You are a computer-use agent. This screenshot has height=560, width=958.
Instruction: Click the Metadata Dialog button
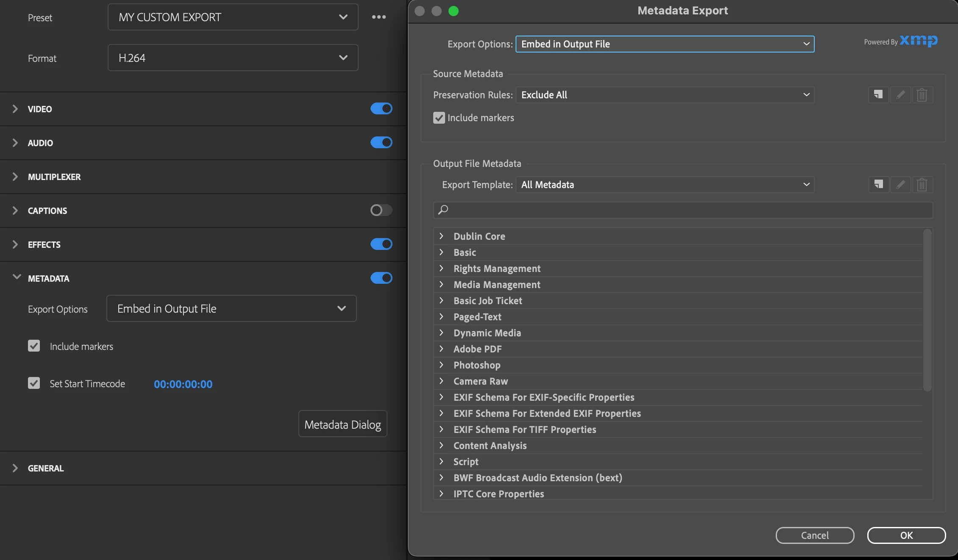point(343,424)
